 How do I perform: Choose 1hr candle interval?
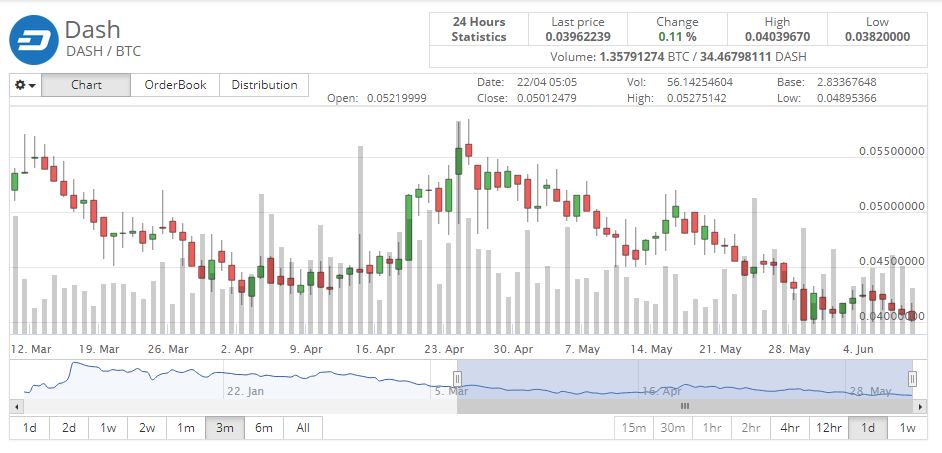[712, 428]
